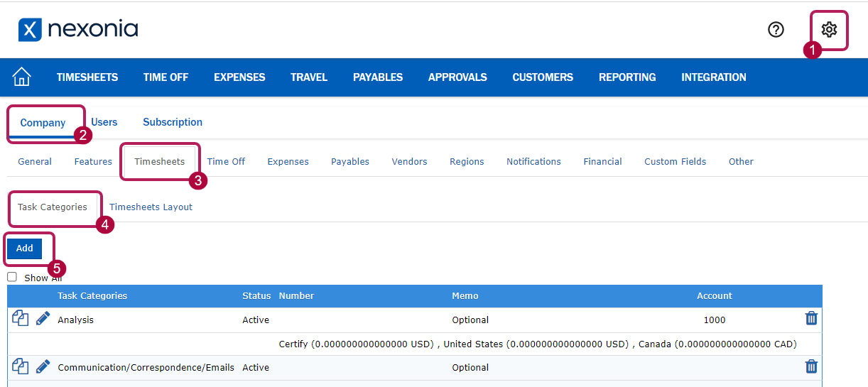
Task: Open the PAYABLES menu
Action: coord(378,77)
